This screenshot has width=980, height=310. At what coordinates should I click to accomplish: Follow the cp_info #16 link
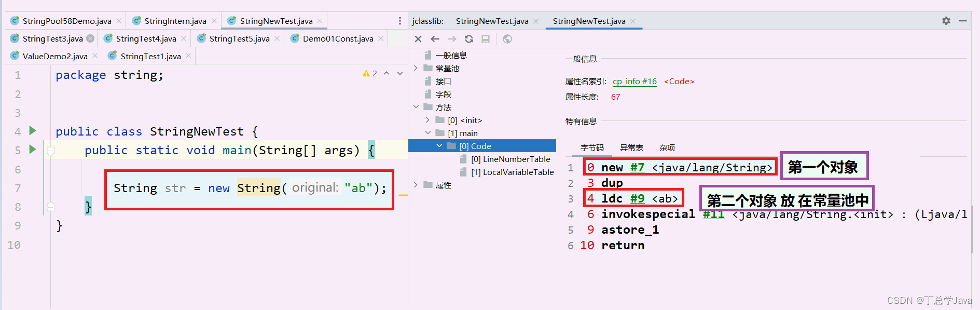tap(634, 82)
